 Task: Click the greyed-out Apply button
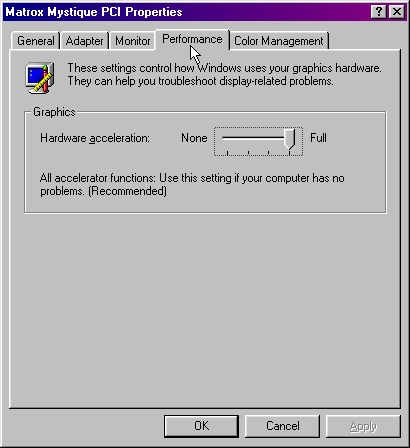pos(363,426)
